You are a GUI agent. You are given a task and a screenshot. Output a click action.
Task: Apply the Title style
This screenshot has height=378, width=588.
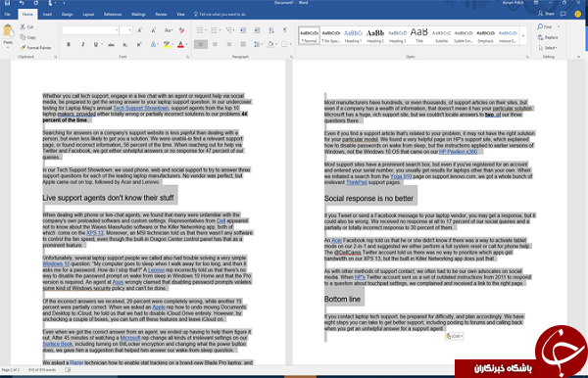click(x=419, y=36)
